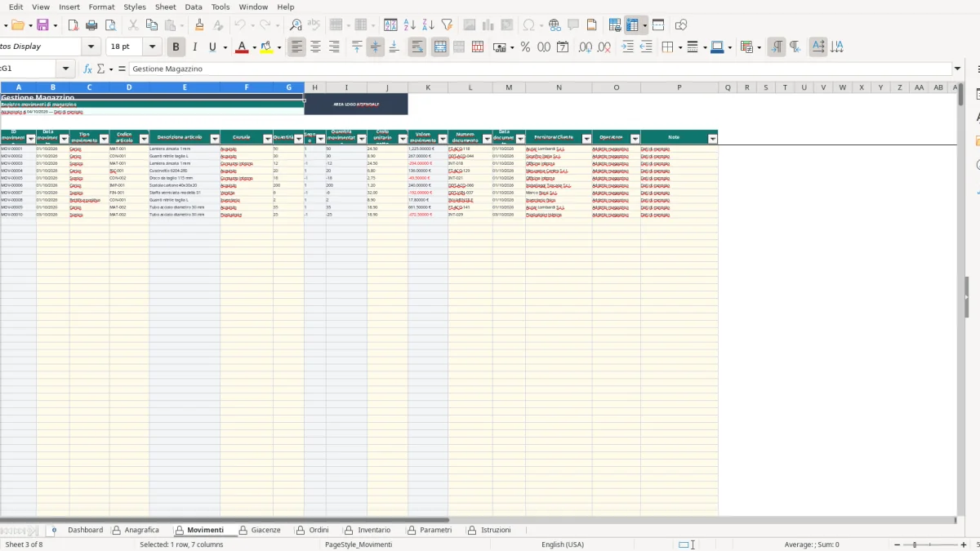The image size is (980, 551).
Task: Insert a special character (Omega)
Action: (528, 25)
